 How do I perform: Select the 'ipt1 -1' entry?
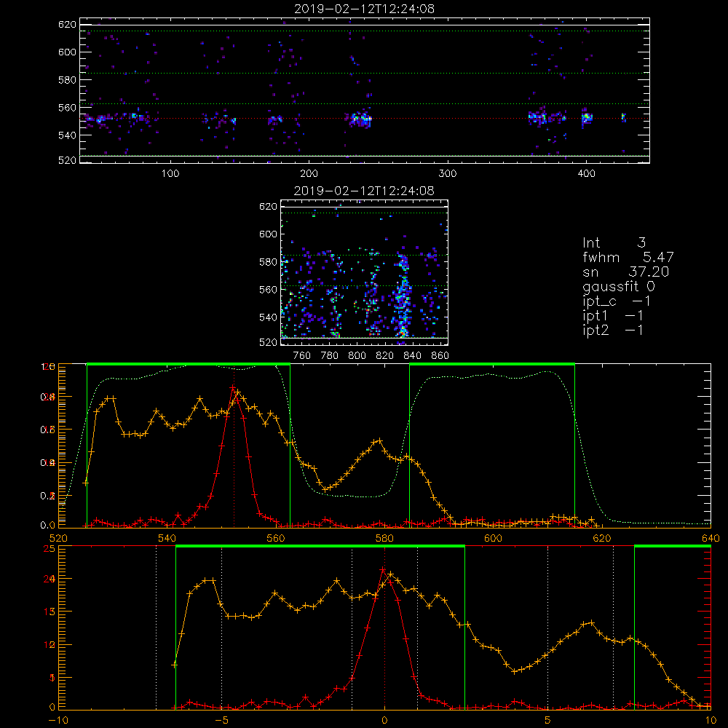[612, 316]
